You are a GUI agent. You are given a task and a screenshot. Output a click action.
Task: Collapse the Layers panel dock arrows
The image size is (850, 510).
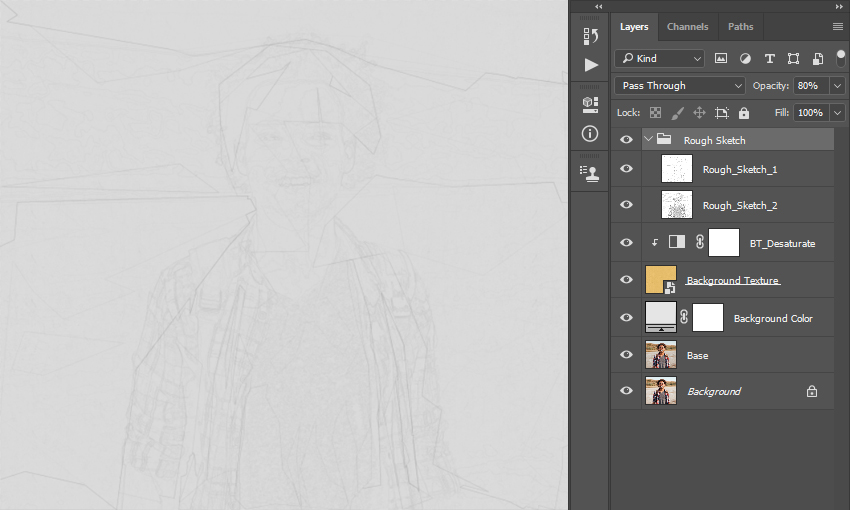pyautogui.click(x=839, y=7)
